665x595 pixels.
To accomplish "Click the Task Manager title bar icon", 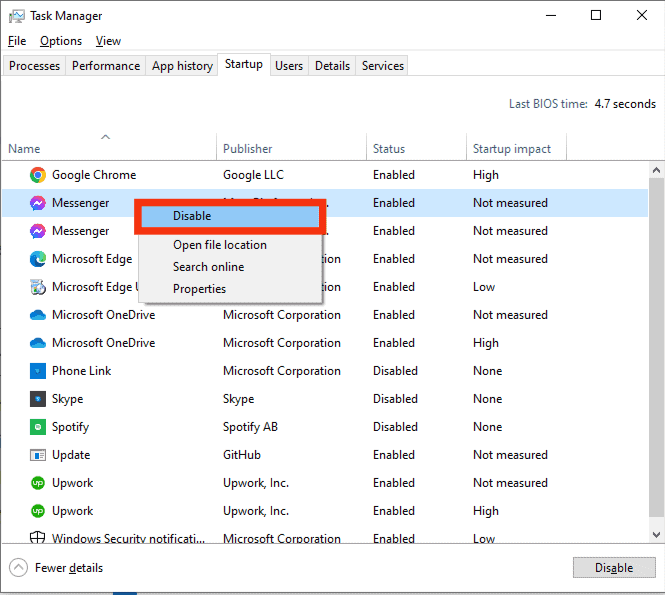I will 17,16.
